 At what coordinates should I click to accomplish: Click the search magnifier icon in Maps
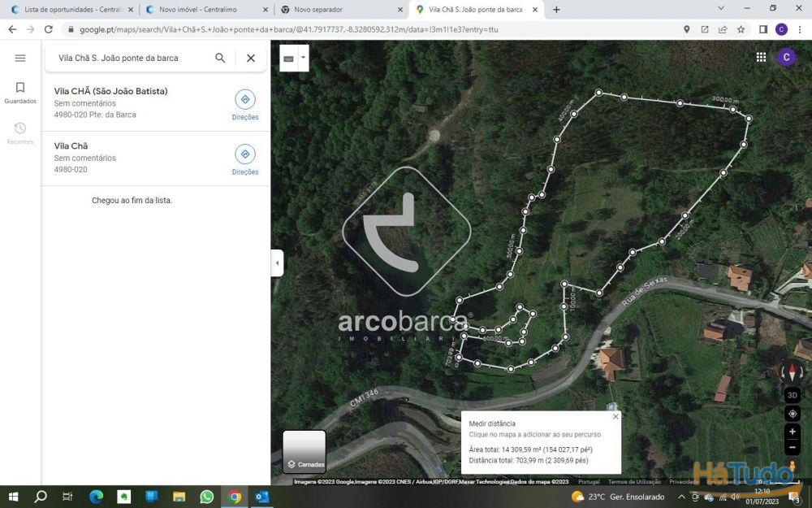(220, 58)
